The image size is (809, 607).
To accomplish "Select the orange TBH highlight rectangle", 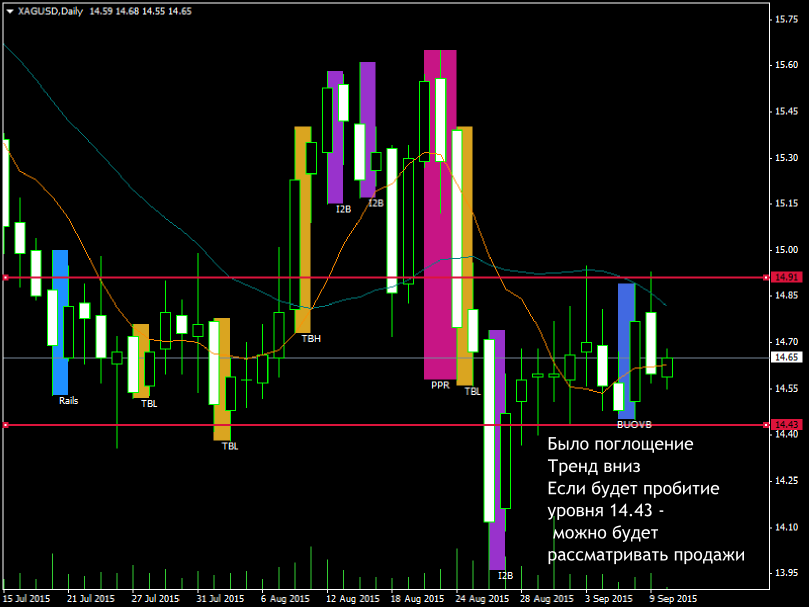I will pyautogui.click(x=303, y=230).
